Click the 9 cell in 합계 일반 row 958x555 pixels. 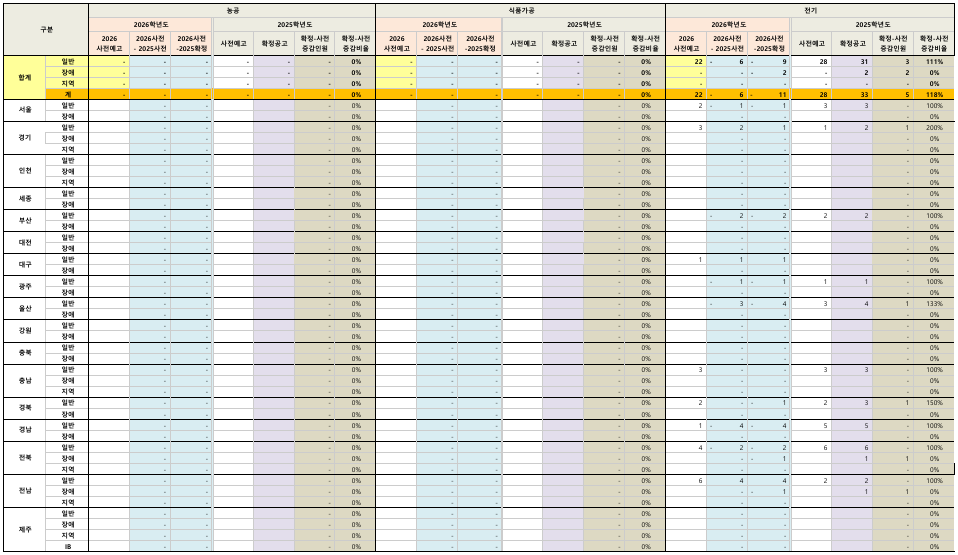coord(769,62)
